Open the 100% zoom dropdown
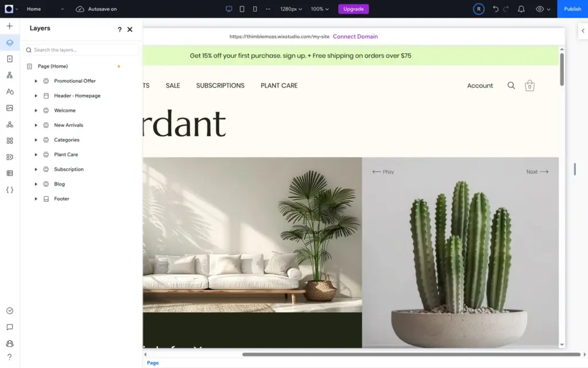 [x=319, y=9]
